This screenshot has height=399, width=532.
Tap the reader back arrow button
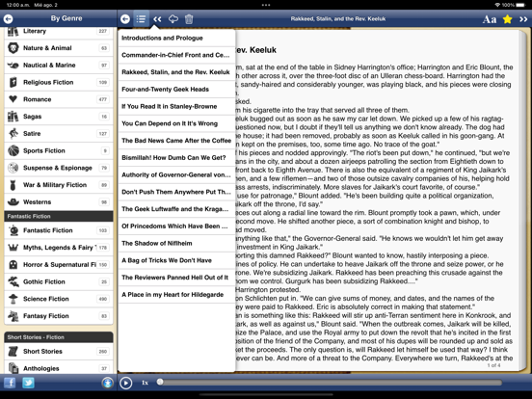point(125,19)
